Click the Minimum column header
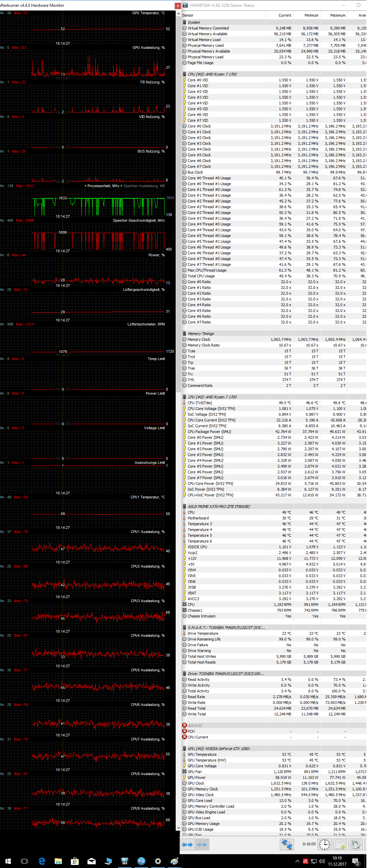 (307, 15)
